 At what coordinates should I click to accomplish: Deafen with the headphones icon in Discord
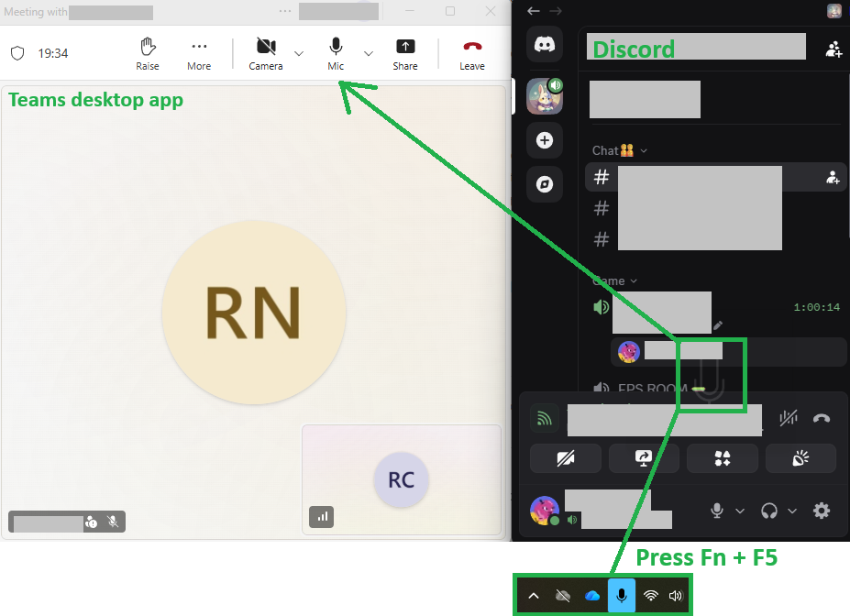pos(769,511)
